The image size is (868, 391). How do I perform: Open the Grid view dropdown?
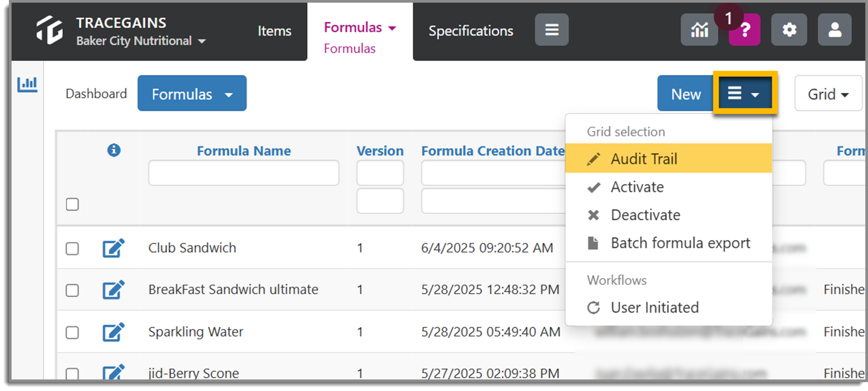828,94
